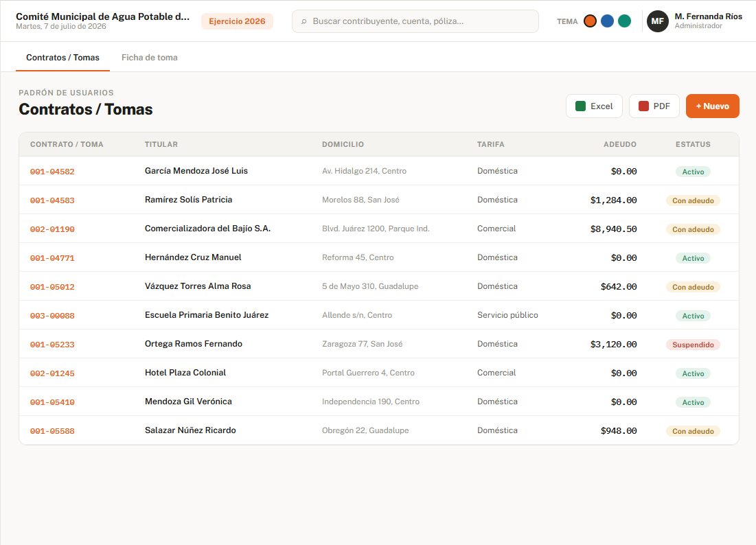
Task: Click the red PDF icon
Action: coord(643,106)
